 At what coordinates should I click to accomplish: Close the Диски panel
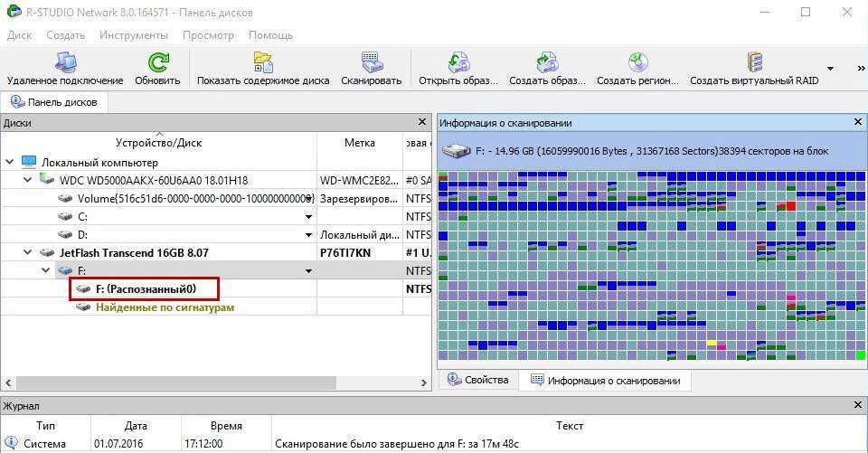421,122
